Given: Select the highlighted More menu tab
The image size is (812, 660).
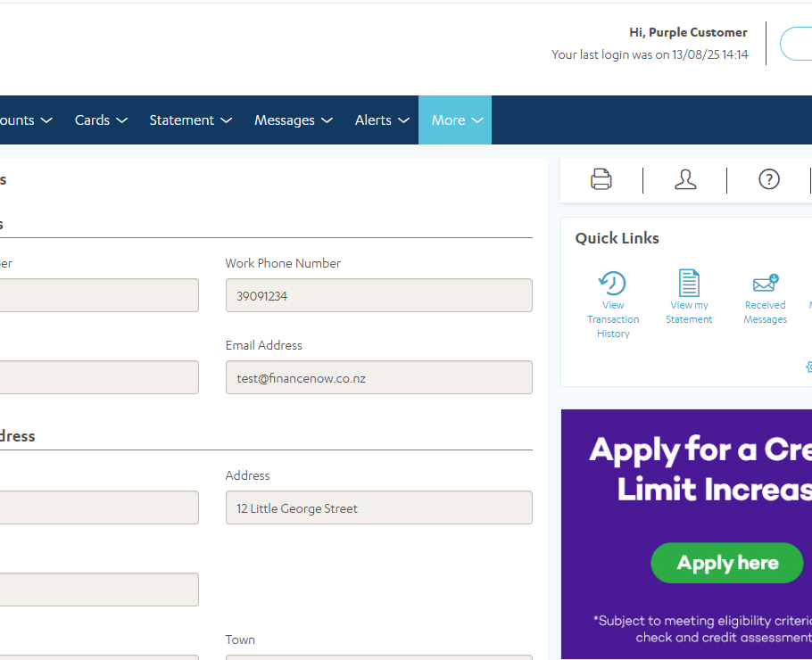Looking at the screenshot, I should (x=455, y=120).
